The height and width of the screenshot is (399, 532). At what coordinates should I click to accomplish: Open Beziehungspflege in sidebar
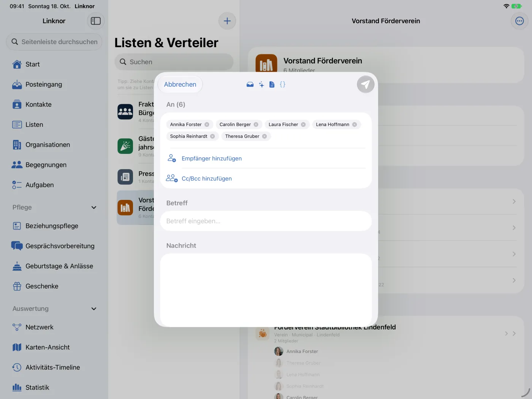(54, 226)
